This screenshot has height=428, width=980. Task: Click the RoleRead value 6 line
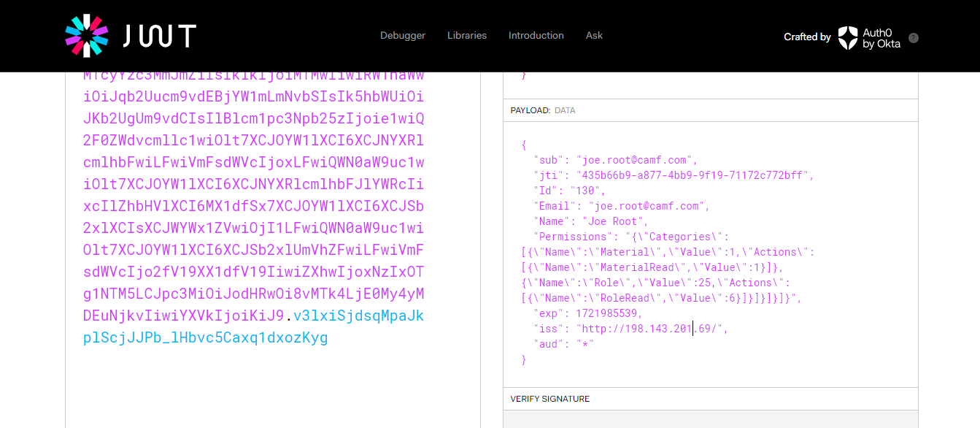coord(662,298)
